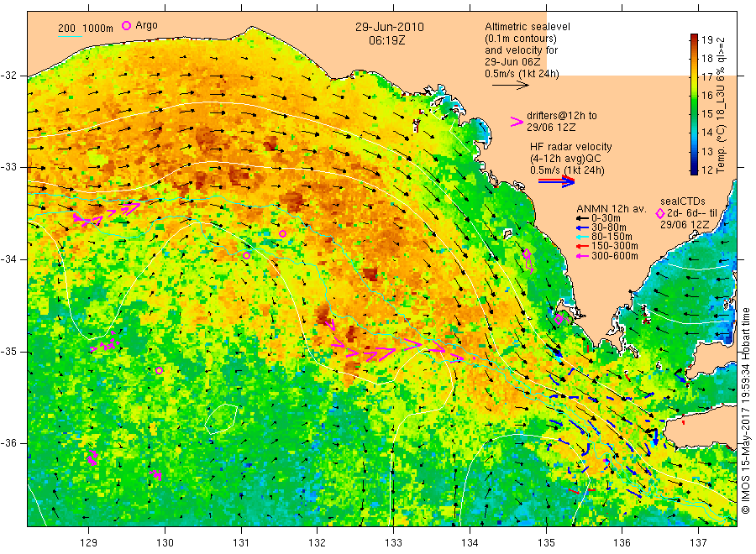The width and height of the screenshot is (756, 554).
Task: Click the -34 latitude axis label
Action: click(x=10, y=259)
